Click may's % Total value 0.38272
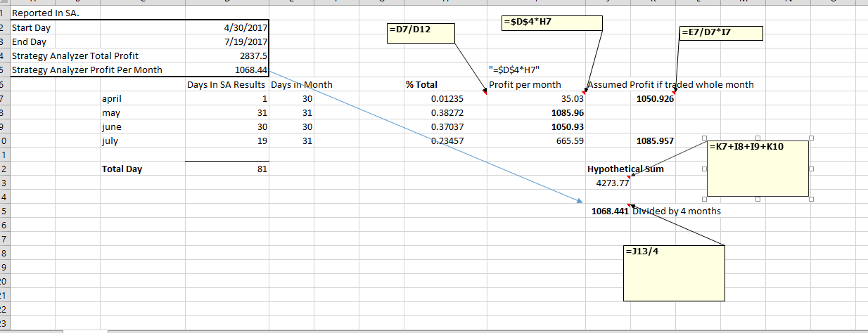Screen dimensions: 868x333 (447, 113)
